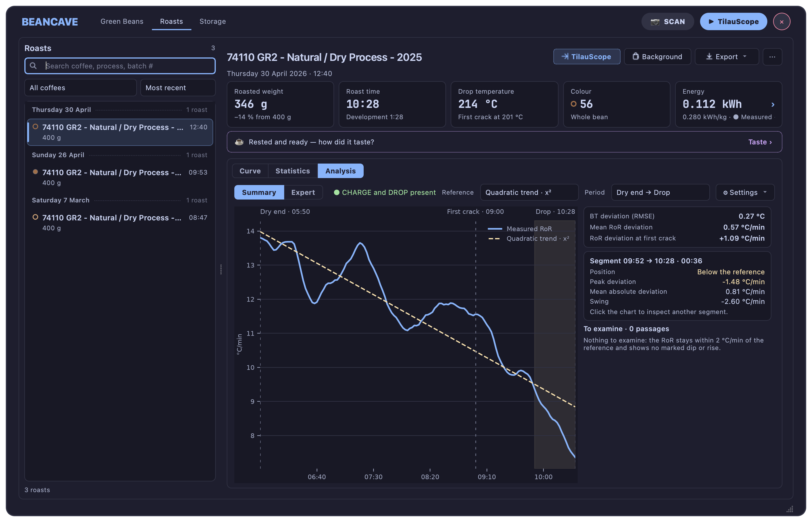
Task: Select the Roasts tab
Action: pos(171,21)
